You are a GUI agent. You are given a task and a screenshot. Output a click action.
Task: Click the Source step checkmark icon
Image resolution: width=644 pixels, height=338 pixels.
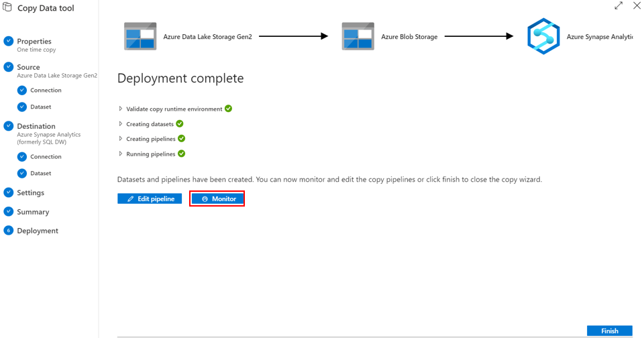tap(8, 66)
